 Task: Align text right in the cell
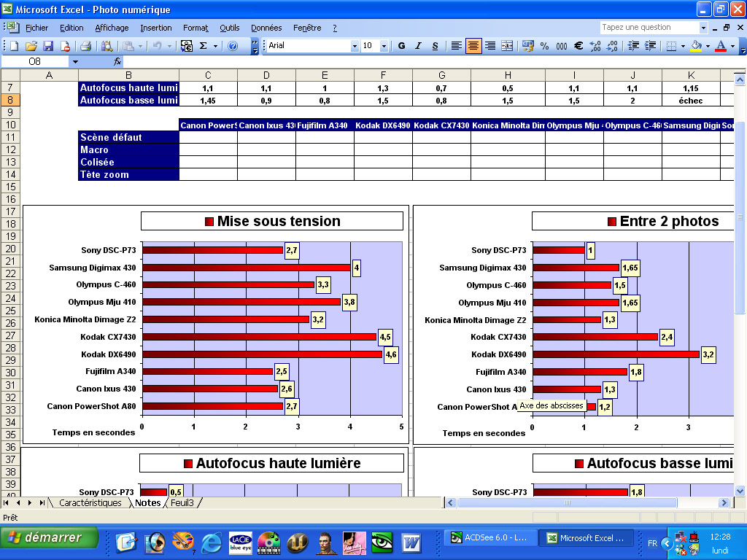[489, 46]
